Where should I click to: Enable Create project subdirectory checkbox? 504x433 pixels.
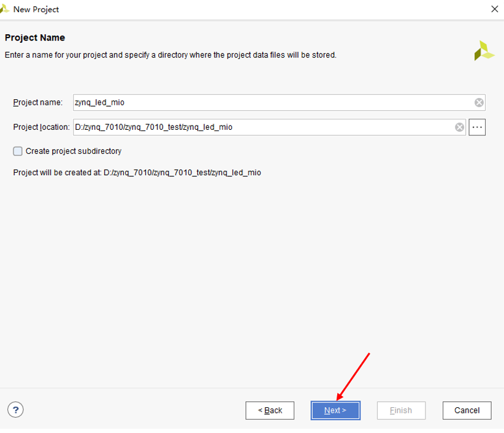18,151
